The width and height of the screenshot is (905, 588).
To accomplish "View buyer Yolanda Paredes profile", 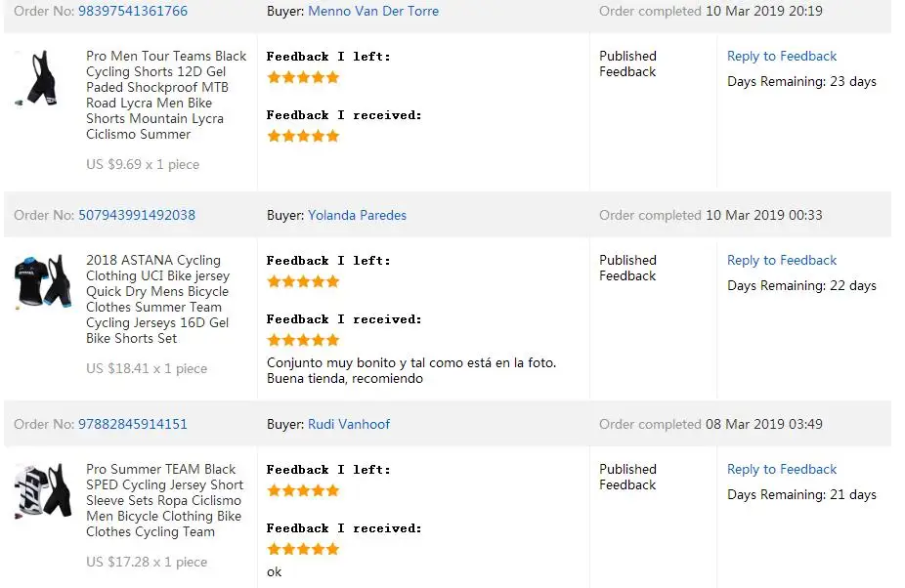I will click(357, 215).
